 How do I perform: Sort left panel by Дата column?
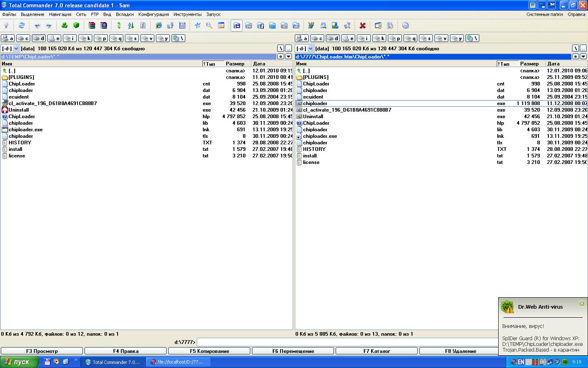pyautogui.click(x=272, y=64)
